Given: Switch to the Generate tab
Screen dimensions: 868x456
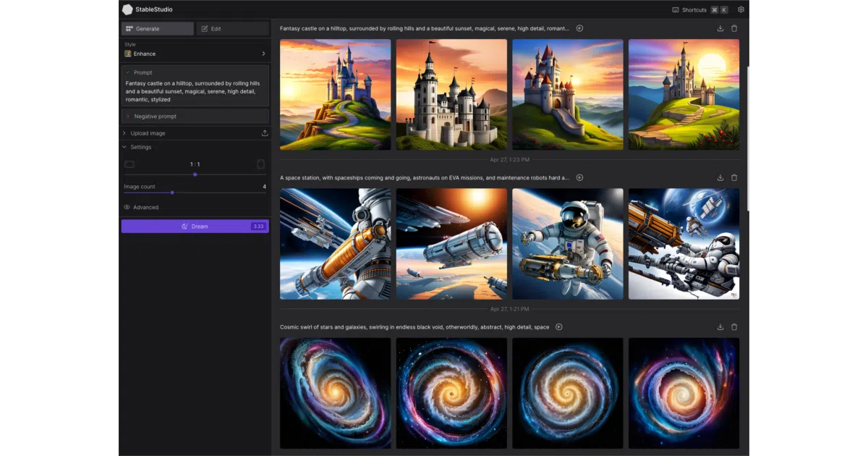Looking at the screenshot, I should [158, 29].
